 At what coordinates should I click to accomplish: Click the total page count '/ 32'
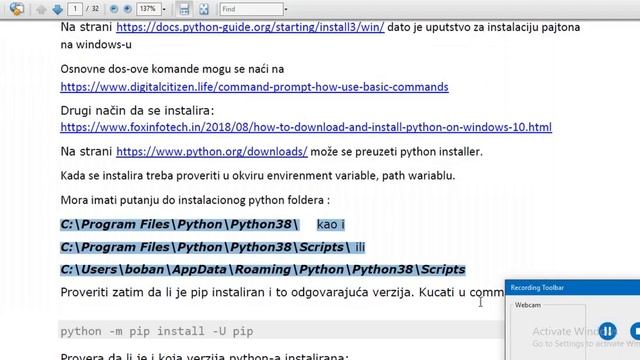click(x=93, y=9)
